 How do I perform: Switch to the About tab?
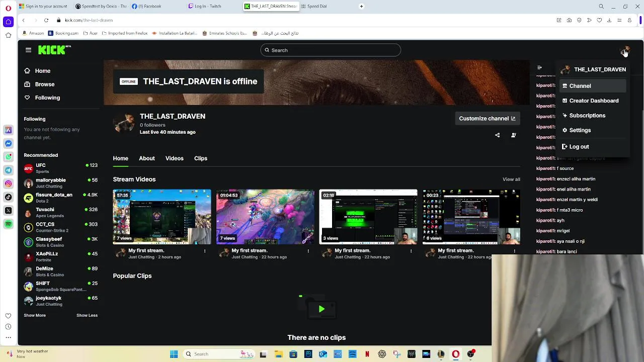point(147,158)
